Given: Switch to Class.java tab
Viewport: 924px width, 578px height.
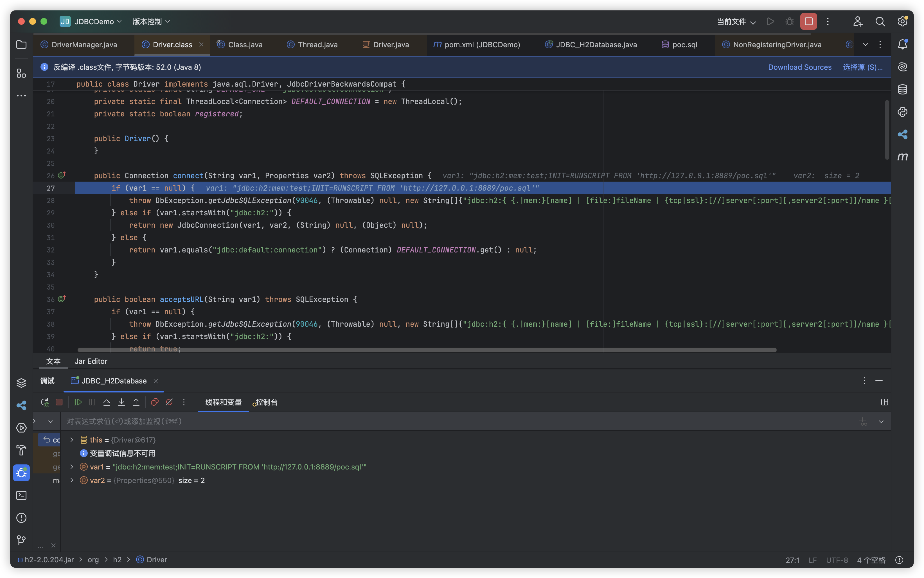Looking at the screenshot, I should 240,45.
